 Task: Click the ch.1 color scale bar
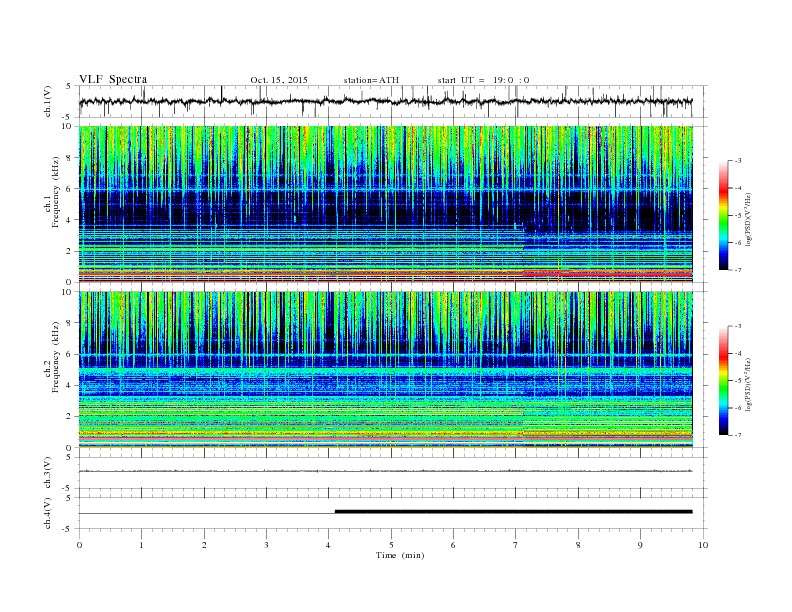723,215
